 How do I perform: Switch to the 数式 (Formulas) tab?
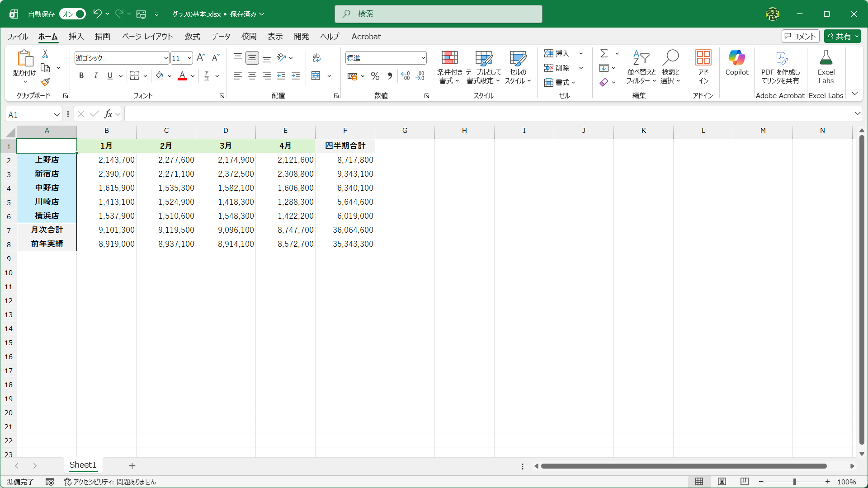coord(192,37)
